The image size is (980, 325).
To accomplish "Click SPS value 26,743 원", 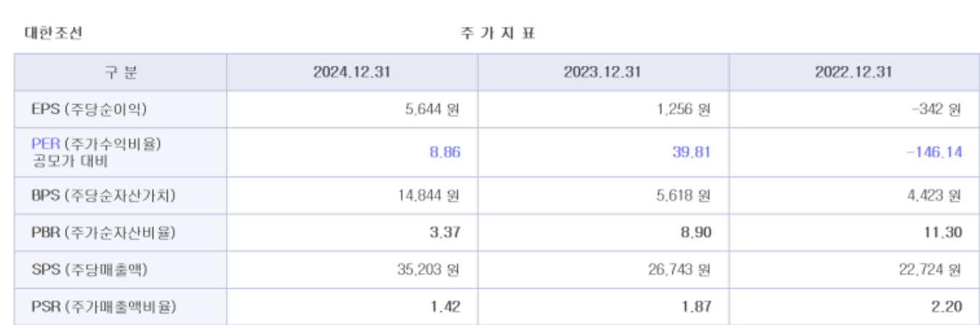I will click(679, 270).
